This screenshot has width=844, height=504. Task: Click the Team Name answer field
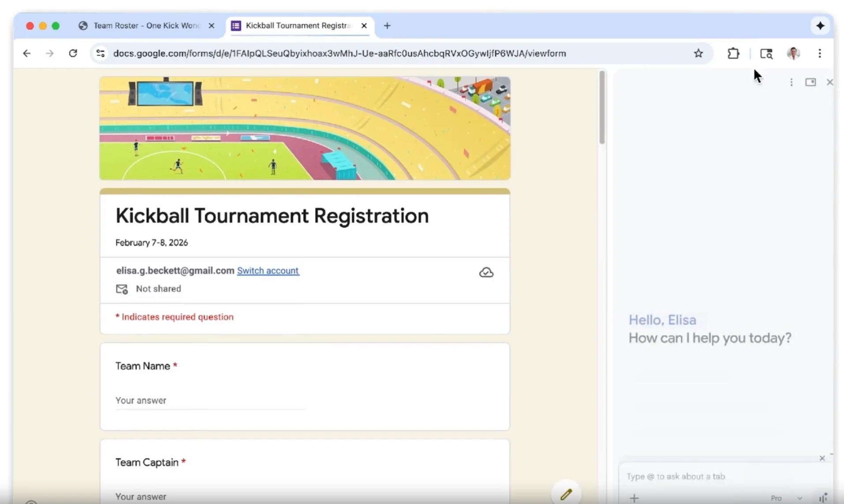coord(209,400)
